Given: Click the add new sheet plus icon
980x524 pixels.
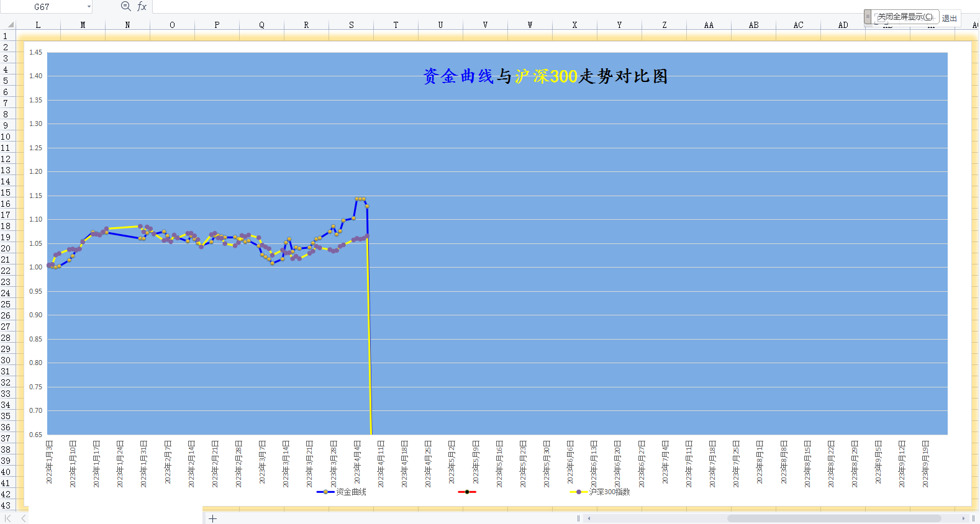Looking at the screenshot, I should (212, 518).
